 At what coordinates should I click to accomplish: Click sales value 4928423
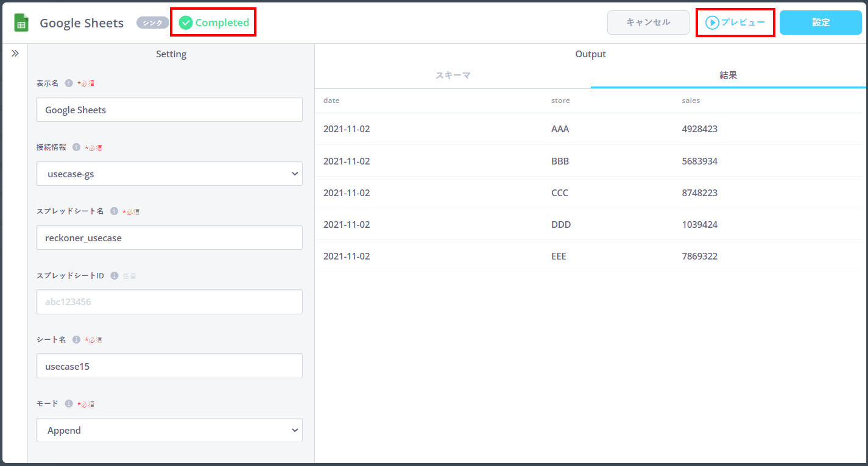pos(700,129)
